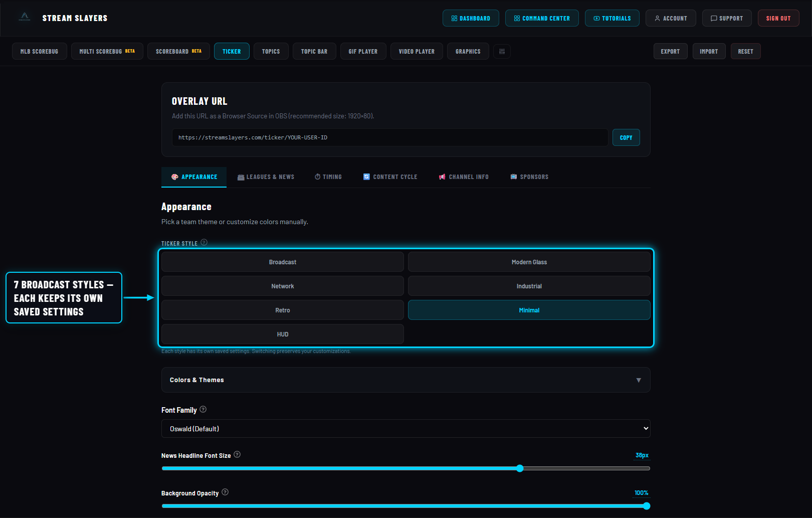Click help icon beside Background Opacity

[225, 492]
